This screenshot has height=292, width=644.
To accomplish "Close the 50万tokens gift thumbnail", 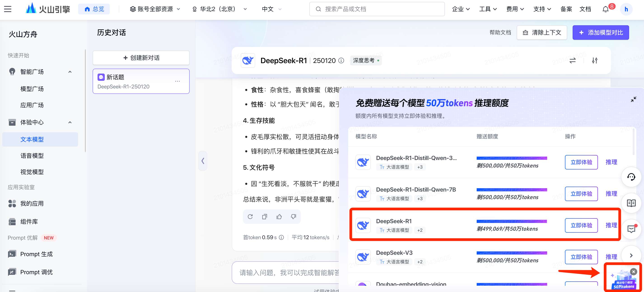I will 634,272.
